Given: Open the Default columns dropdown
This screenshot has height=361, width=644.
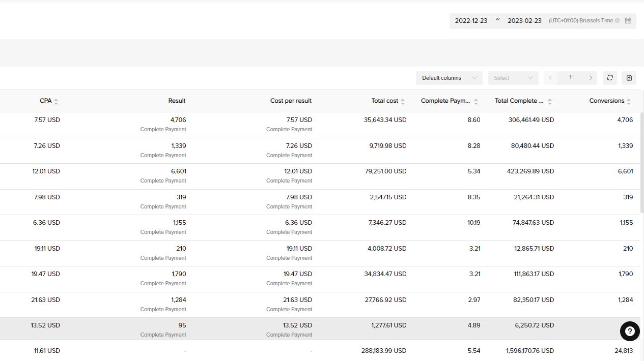Looking at the screenshot, I should click(x=449, y=78).
